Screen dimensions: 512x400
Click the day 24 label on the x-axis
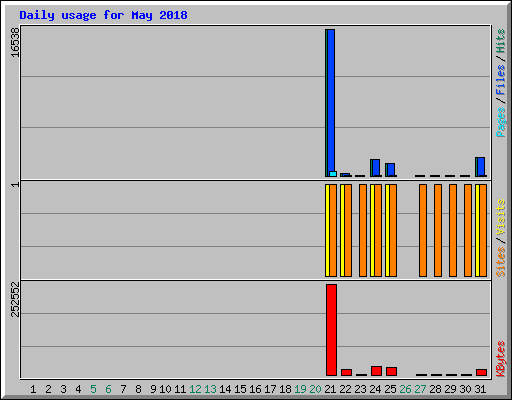(375, 389)
